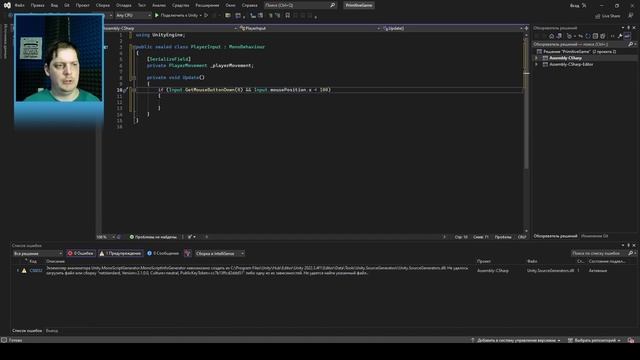Screen dimensions: 640x360
Task: Open the Сборка и IntelliSense dropdown
Action: pos(220,253)
